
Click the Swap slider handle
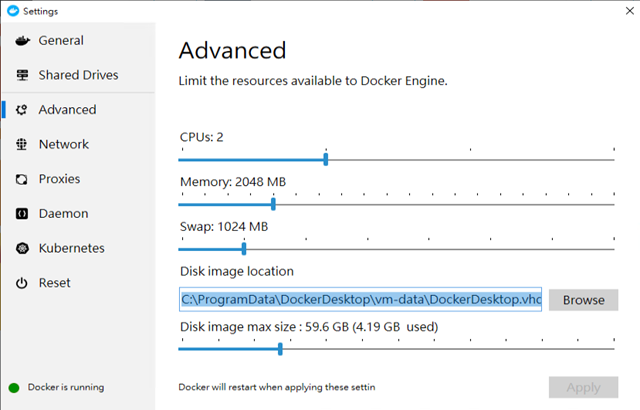pos(244,249)
